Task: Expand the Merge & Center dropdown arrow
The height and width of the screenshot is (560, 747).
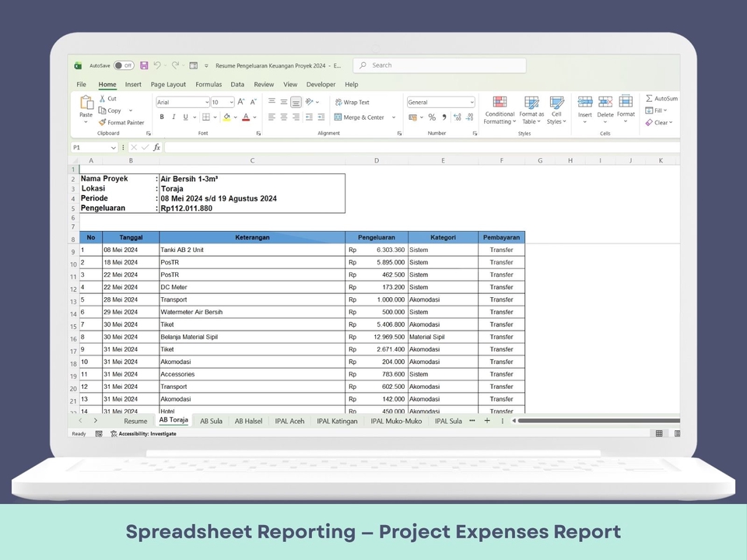Action: click(x=394, y=117)
